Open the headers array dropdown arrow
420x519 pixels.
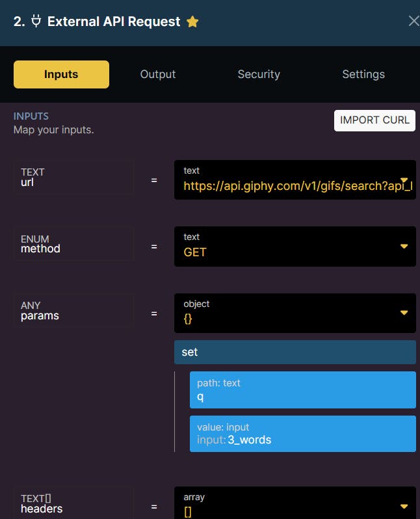coord(404,506)
